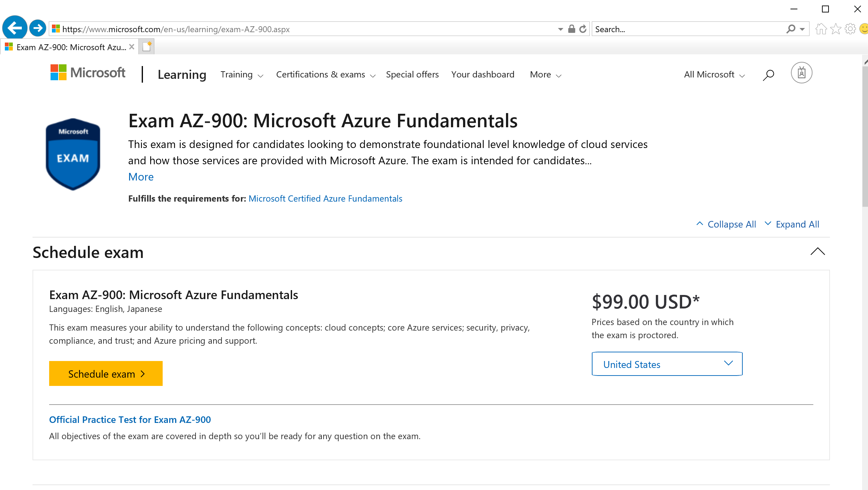Open Special offers page

click(412, 74)
